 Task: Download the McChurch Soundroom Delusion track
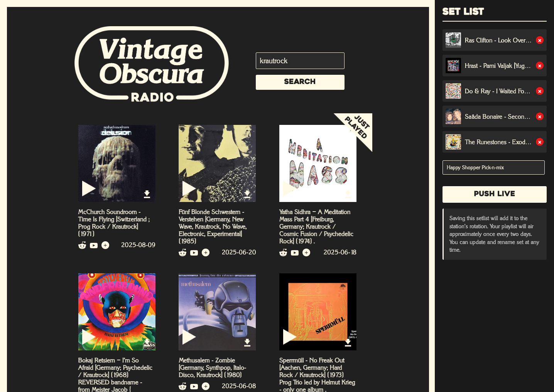click(x=147, y=194)
